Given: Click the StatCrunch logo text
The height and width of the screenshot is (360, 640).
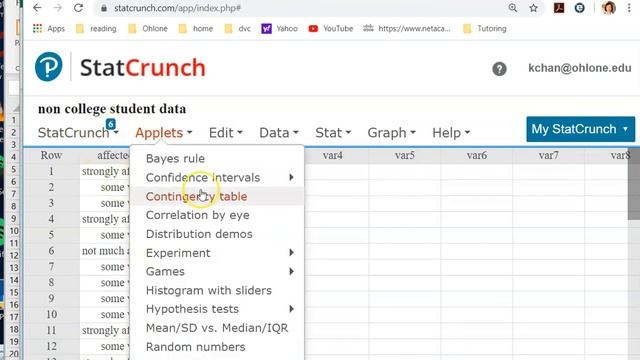Looking at the screenshot, I should coord(142,68).
